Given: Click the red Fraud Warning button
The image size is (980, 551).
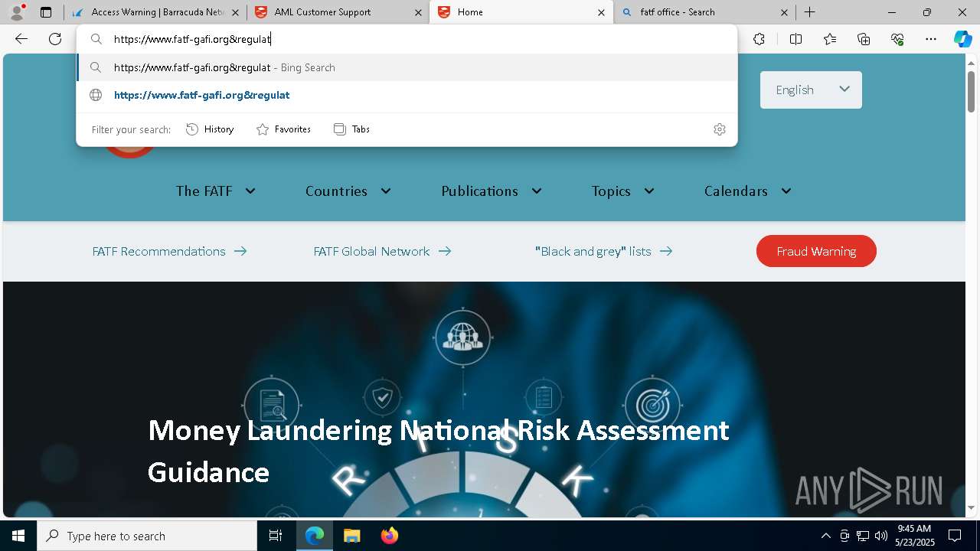Looking at the screenshot, I should click(x=816, y=251).
